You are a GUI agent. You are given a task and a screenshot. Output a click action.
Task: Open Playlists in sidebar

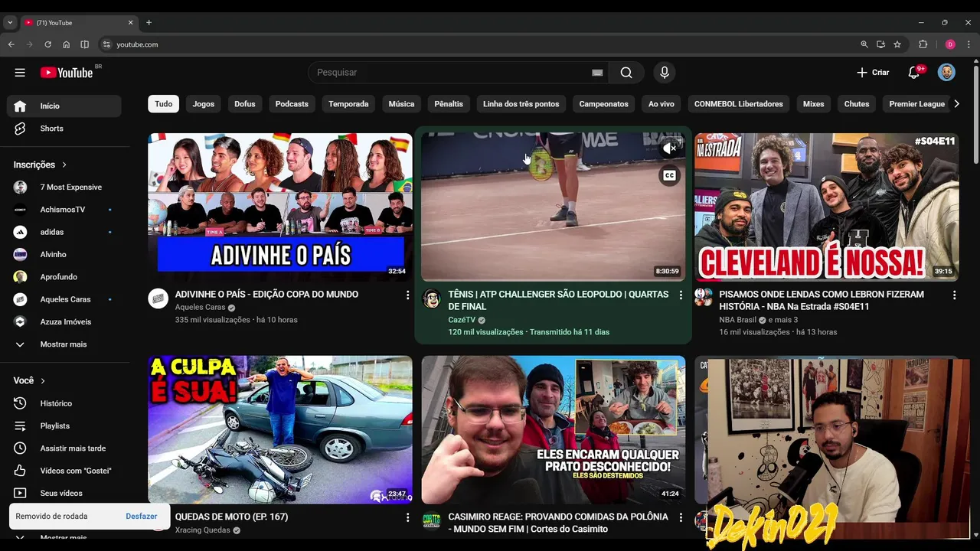click(x=64, y=425)
